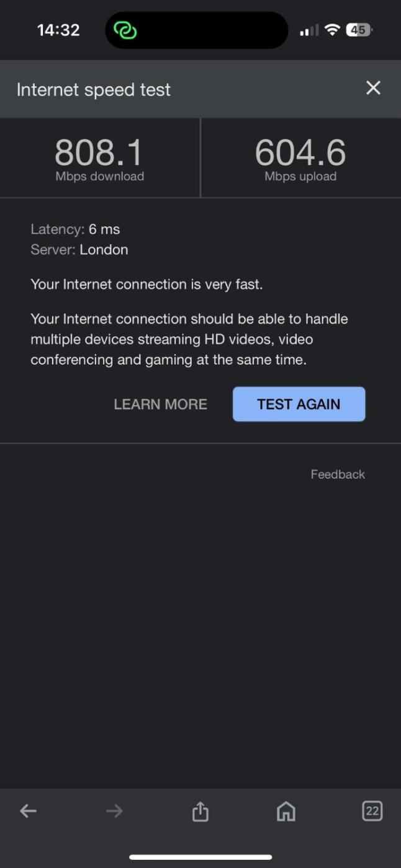Tap the Internet speed test title

94,89
